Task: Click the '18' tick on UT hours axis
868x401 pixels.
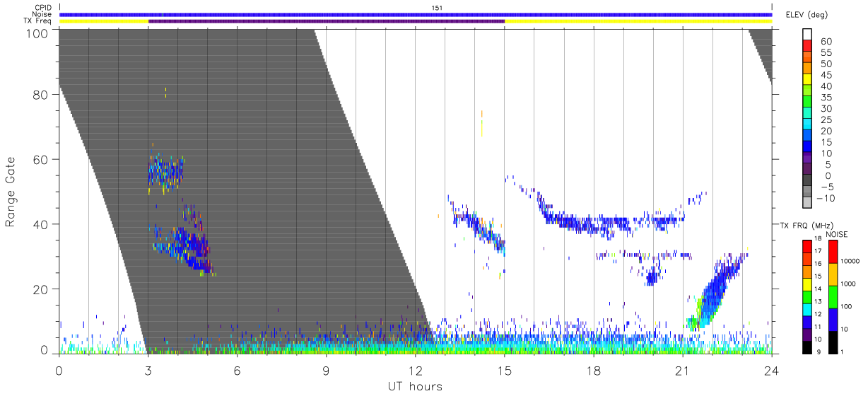Action: pyautogui.click(x=594, y=370)
